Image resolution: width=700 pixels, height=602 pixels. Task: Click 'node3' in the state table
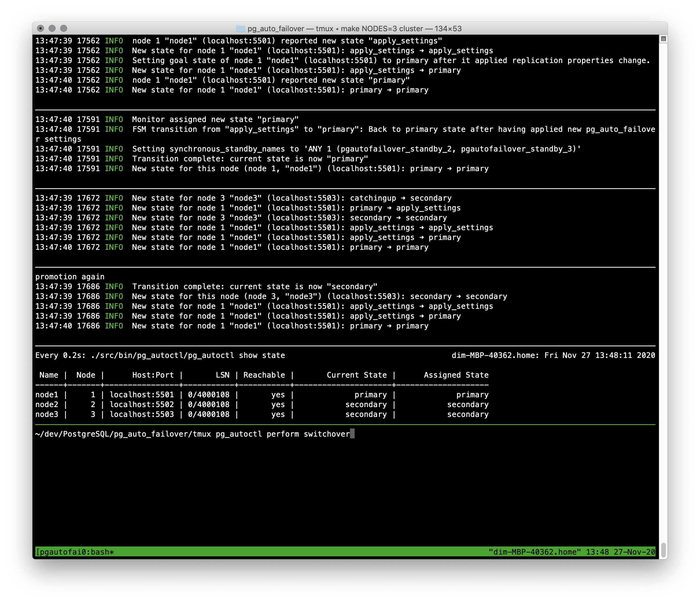point(47,414)
